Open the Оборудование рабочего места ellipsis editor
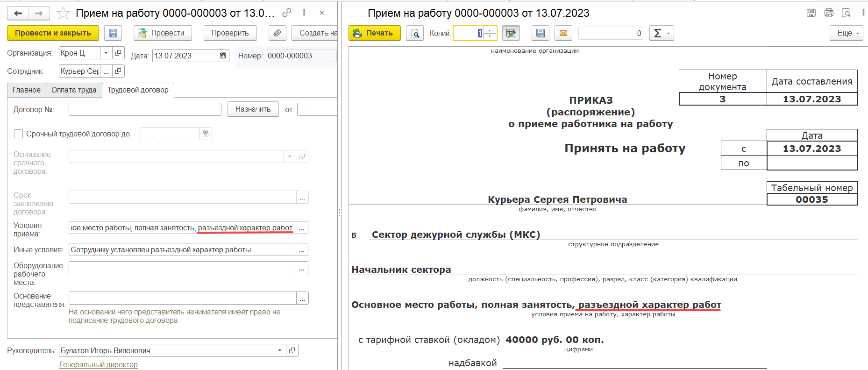This screenshot has width=868, height=370. tap(302, 268)
